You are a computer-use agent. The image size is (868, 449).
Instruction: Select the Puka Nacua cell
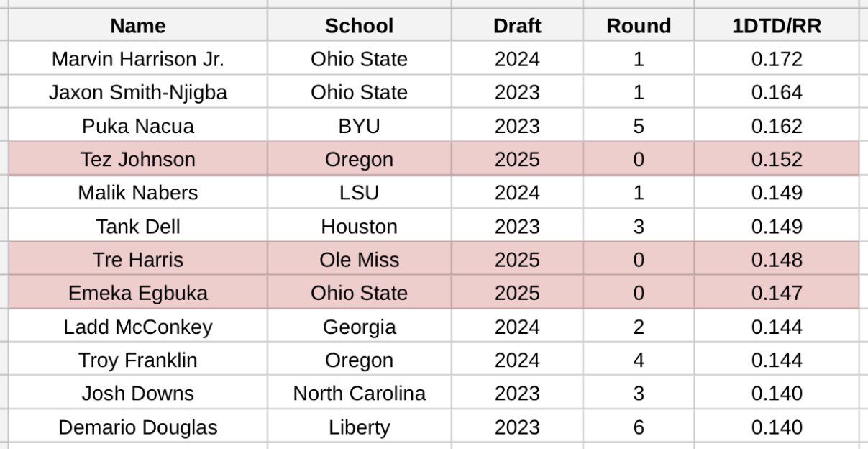(x=137, y=125)
